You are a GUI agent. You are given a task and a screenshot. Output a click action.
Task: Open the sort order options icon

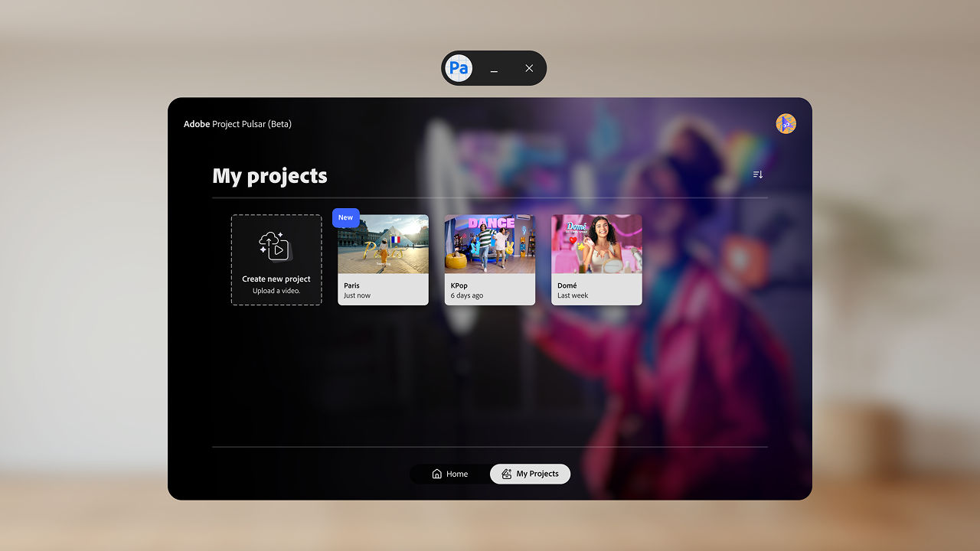point(758,174)
